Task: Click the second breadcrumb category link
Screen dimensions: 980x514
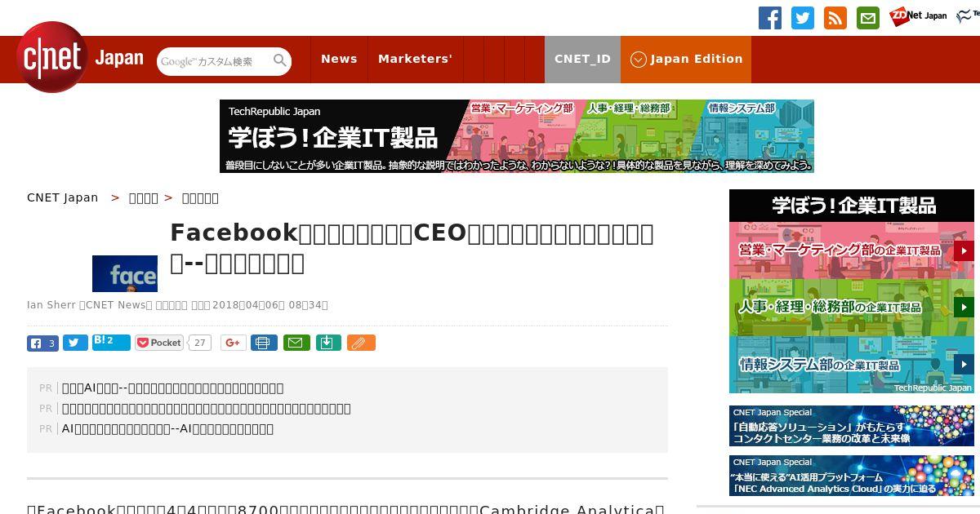Action: tap(144, 198)
